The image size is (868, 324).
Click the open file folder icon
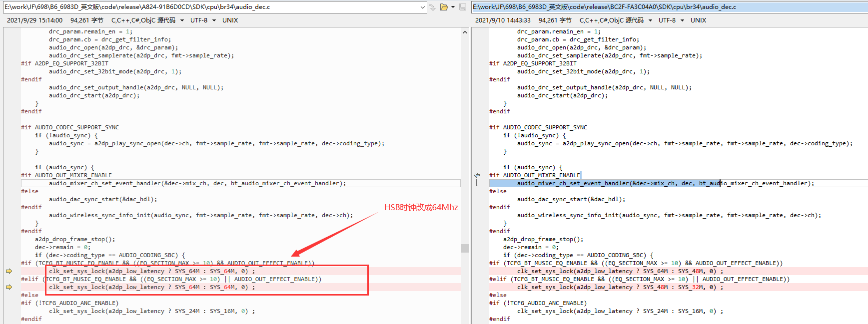(x=444, y=7)
